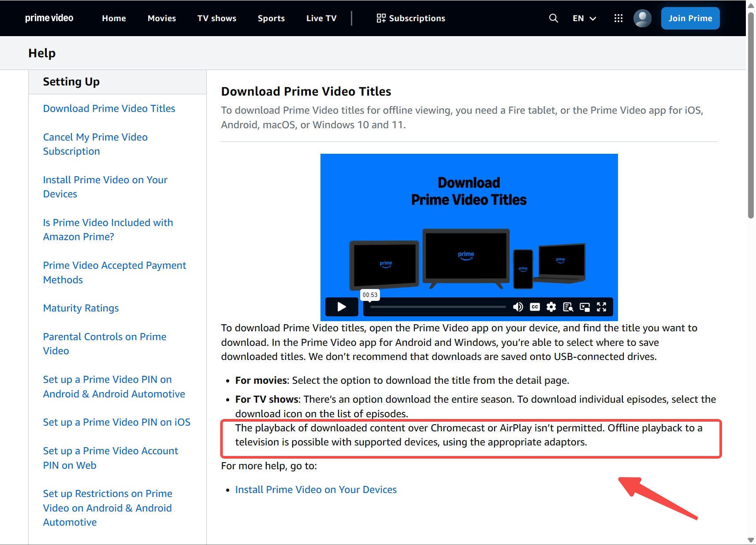The image size is (756, 545).
Task: Open the search function
Action: 553,18
